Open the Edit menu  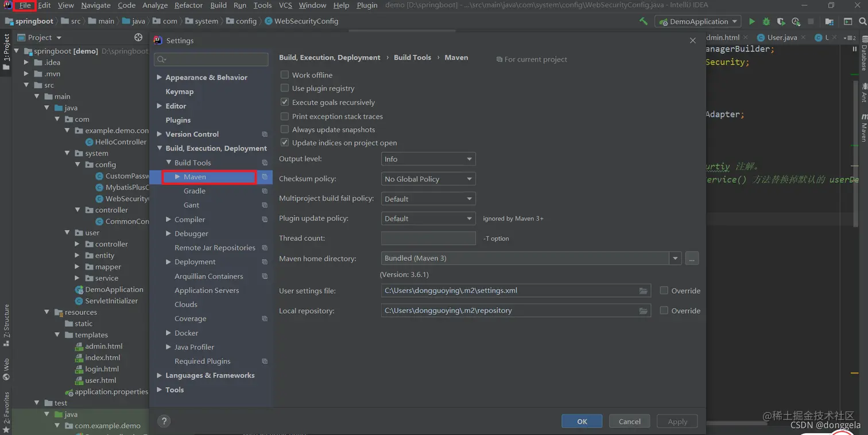click(44, 5)
